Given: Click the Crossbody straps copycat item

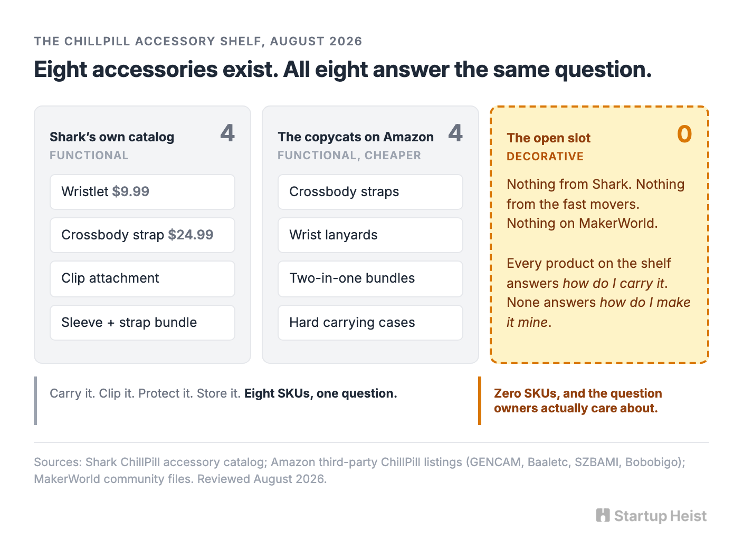Looking at the screenshot, I should click(x=370, y=192).
